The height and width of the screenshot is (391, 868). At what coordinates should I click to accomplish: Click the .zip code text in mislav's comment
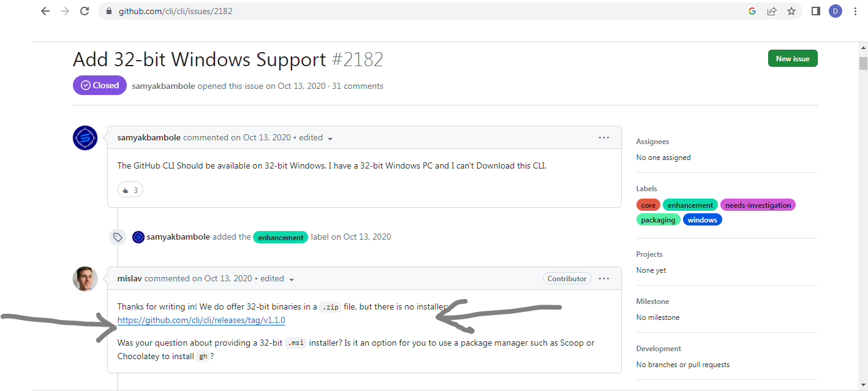coord(331,306)
